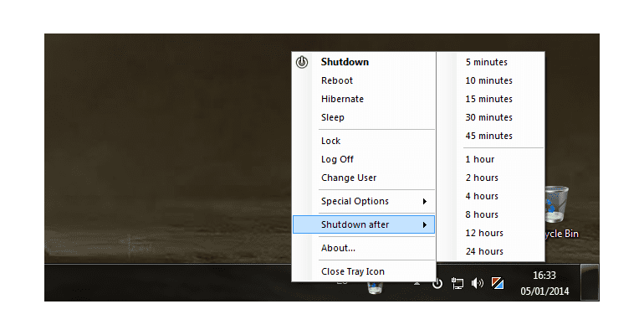The height and width of the screenshot is (335, 644).
Task: Set shutdown after 30 minutes
Action: (x=489, y=117)
